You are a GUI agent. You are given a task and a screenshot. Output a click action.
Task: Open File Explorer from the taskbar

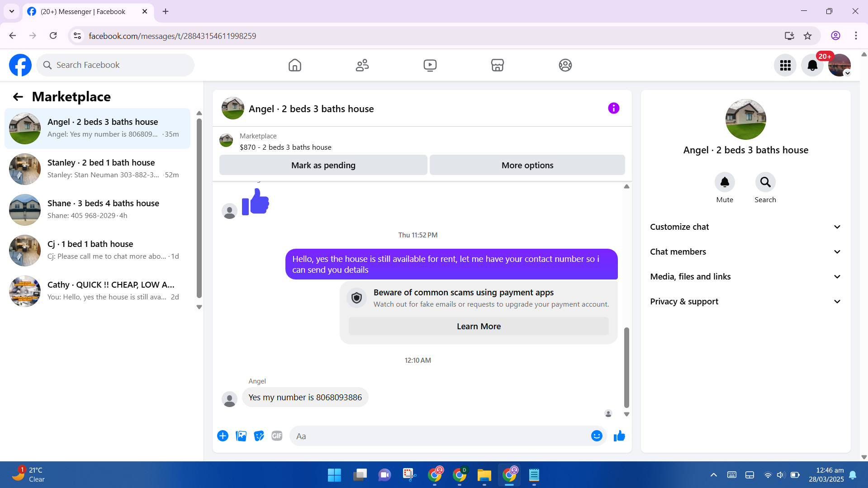pos(484,475)
